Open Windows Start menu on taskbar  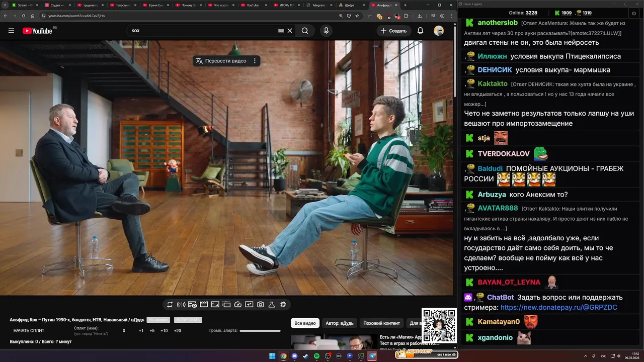tap(272, 356)
